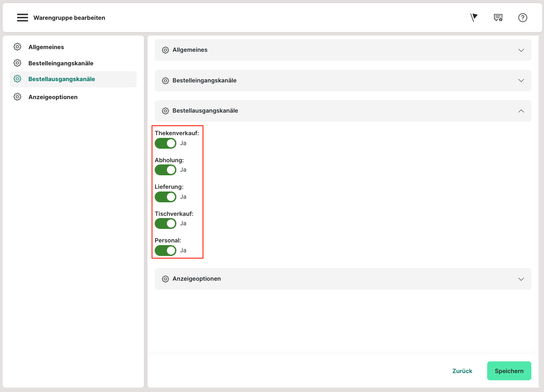This screenshot has width=544, height=392.
Task: Collapse the Bestellausgangskanäle section chevron
Action: tap(521, 111)
